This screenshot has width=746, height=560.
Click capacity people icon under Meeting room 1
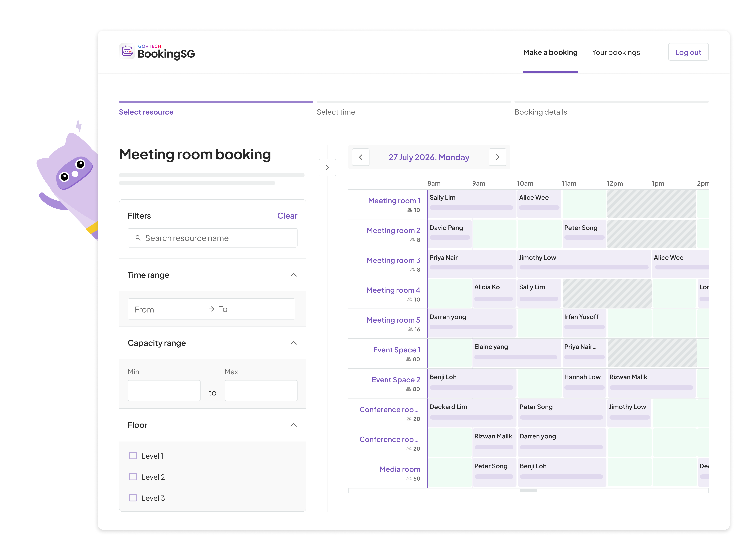pos(409,210)
